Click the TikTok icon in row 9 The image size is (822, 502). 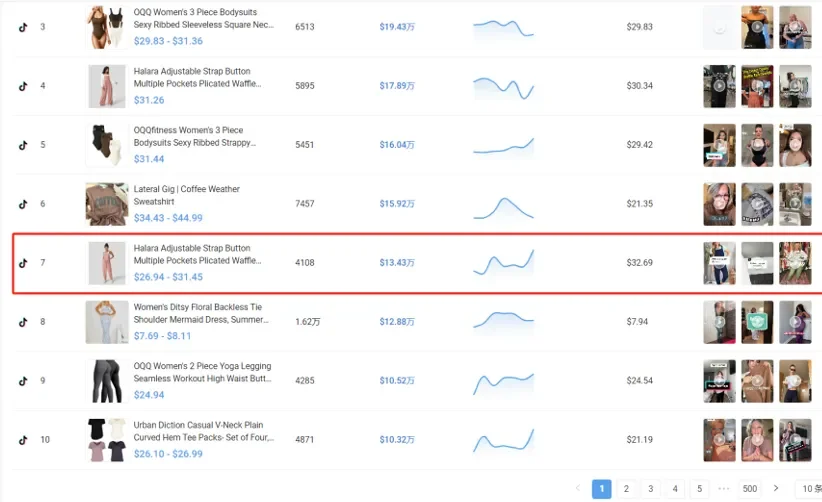pos(23,381)
